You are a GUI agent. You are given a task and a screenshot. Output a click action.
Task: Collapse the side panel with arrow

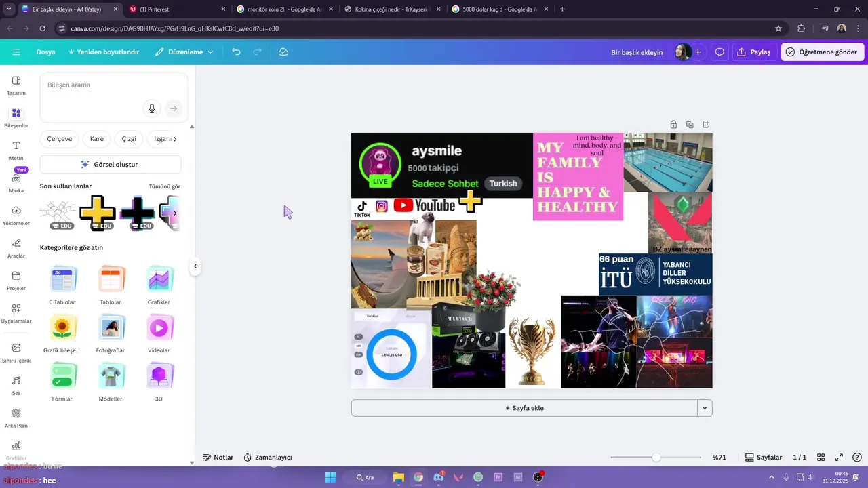195,266
